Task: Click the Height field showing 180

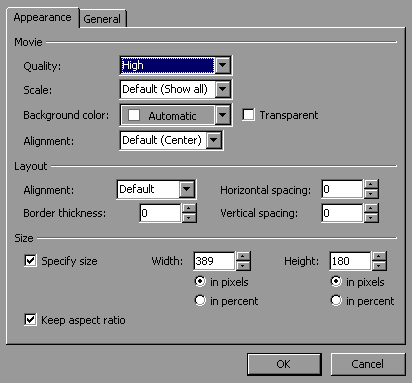Action: click(x=350, y=261)
